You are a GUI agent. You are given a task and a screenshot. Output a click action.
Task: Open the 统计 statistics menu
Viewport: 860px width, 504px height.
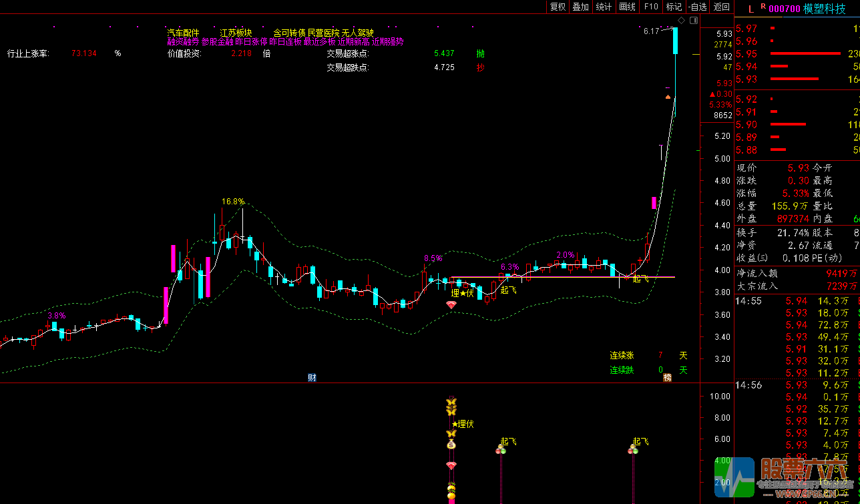tap(604, 7)
